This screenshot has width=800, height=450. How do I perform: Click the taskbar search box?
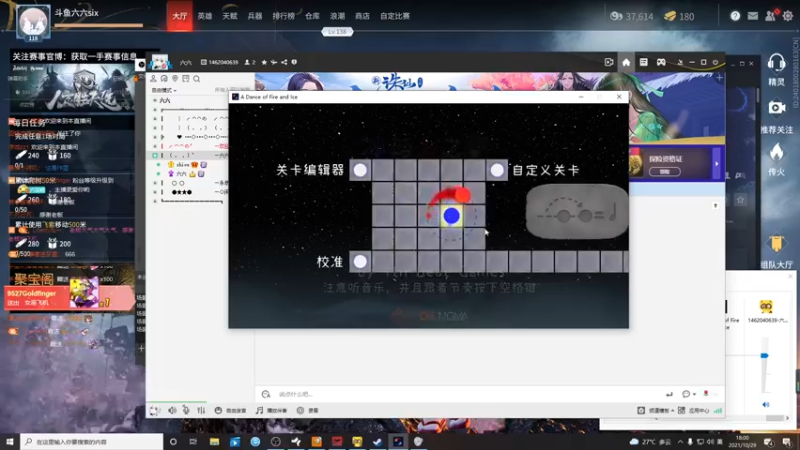click(x=92, y=441)
